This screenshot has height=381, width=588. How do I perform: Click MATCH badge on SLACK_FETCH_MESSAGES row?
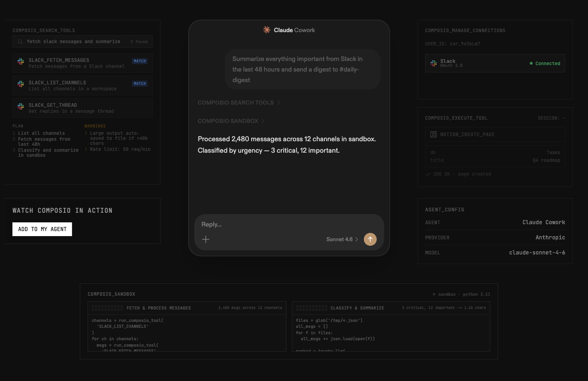140,61
